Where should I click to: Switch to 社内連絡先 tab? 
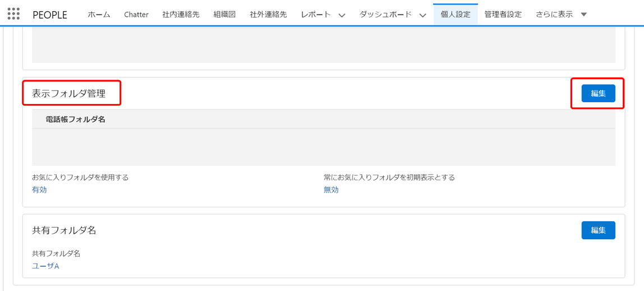click(181, 15)
